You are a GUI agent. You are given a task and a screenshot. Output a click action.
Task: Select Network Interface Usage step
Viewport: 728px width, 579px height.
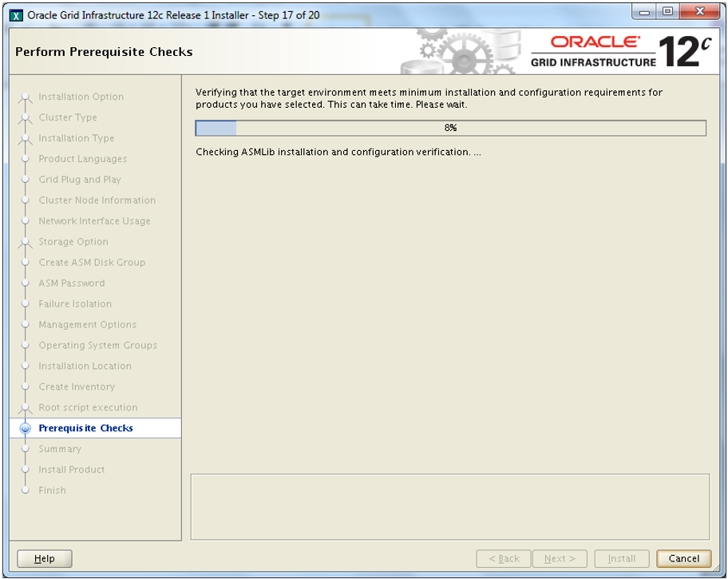coord(94,221)
